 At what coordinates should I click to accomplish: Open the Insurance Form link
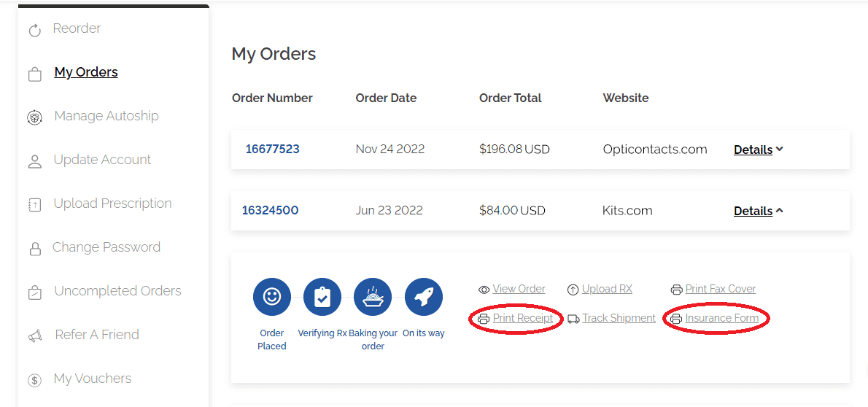point(721,318)
